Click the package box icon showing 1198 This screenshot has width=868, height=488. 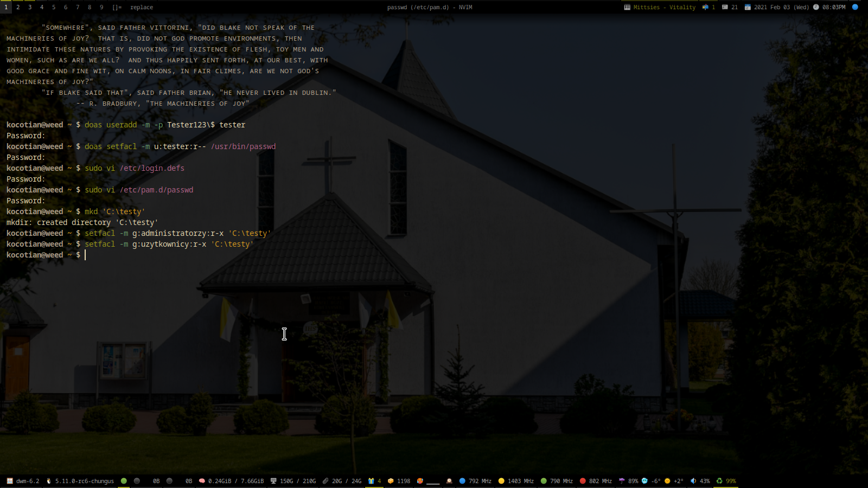[391, 481]
